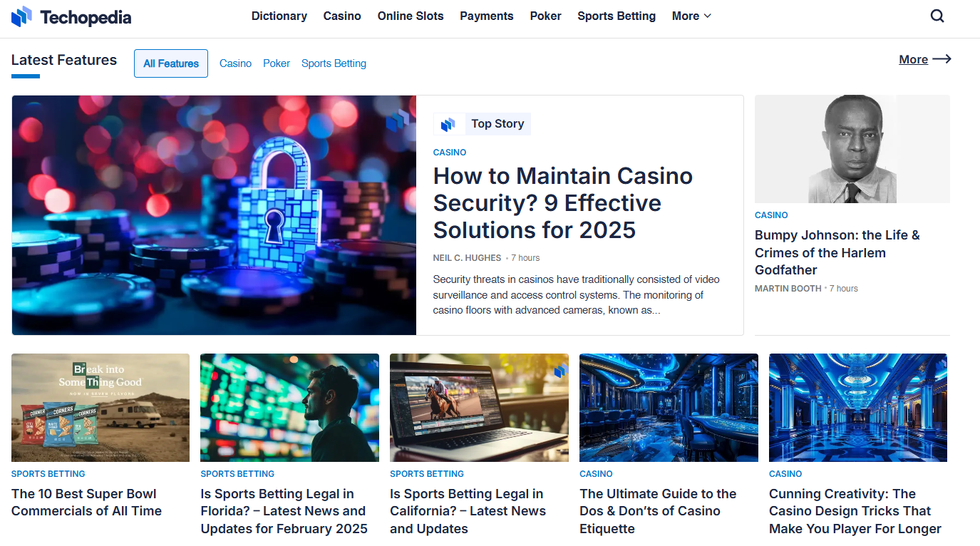Open Is Sports Betting Legal in Florida article
Image resolution: width=980 pixels, height=546 pixels.
coord(284,511)
